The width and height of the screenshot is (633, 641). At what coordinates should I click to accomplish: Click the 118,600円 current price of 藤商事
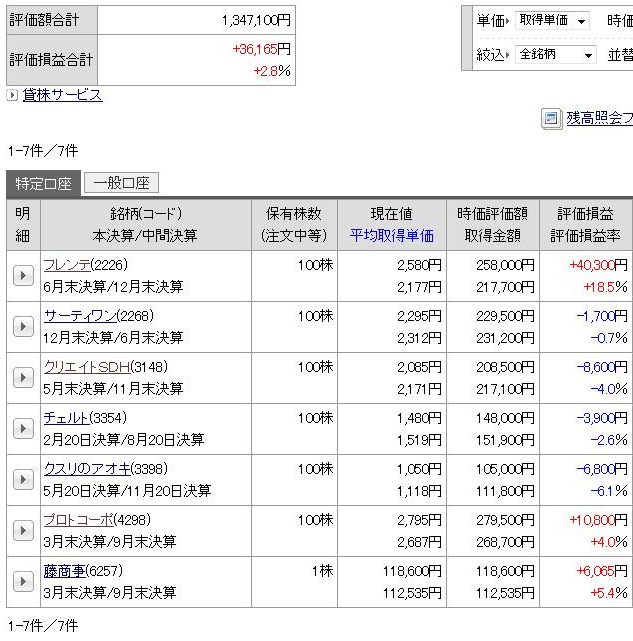[x=412, y=571]
